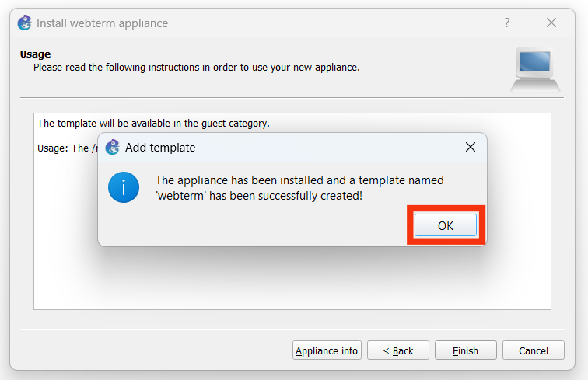Click the Install webterm appliance title text
Screen dimensions: 588x380
(102, 23)
